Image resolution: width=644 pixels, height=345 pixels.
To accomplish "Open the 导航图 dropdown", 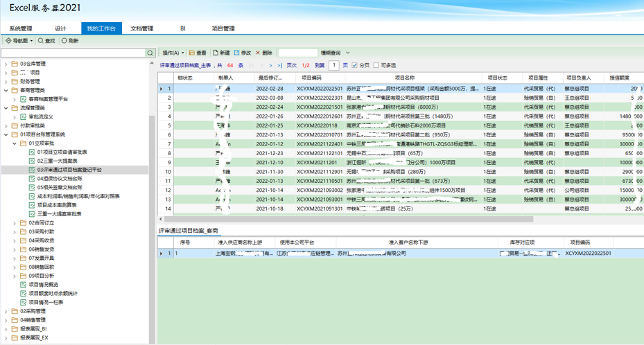I will click(x=19, y=41).
